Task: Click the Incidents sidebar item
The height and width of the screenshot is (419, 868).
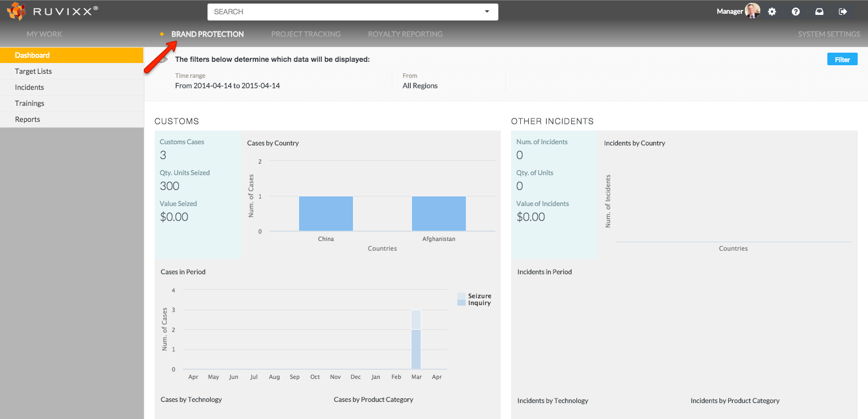Action: click(x=30, y=87)
